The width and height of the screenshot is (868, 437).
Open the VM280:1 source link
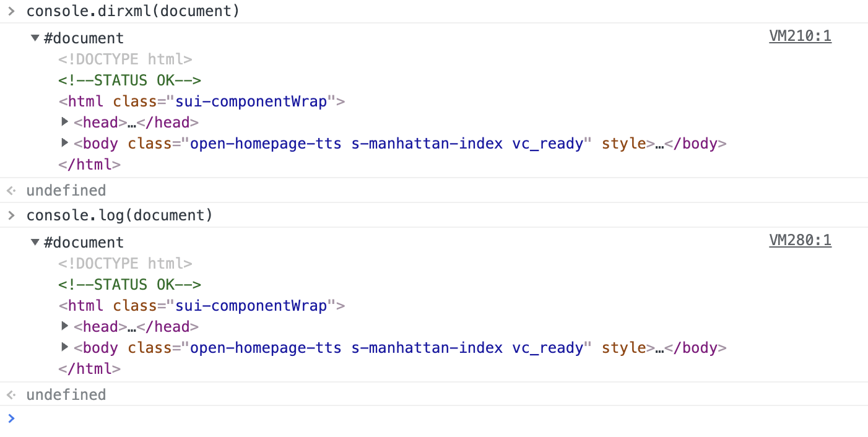pyautogui.click(x=800, y=241)
